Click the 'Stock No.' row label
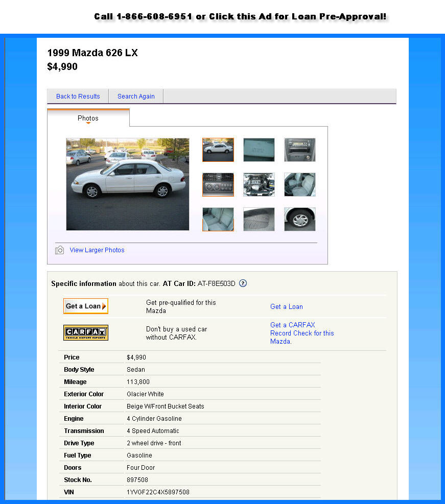445x504 pixels. click(x=78, y=480)
